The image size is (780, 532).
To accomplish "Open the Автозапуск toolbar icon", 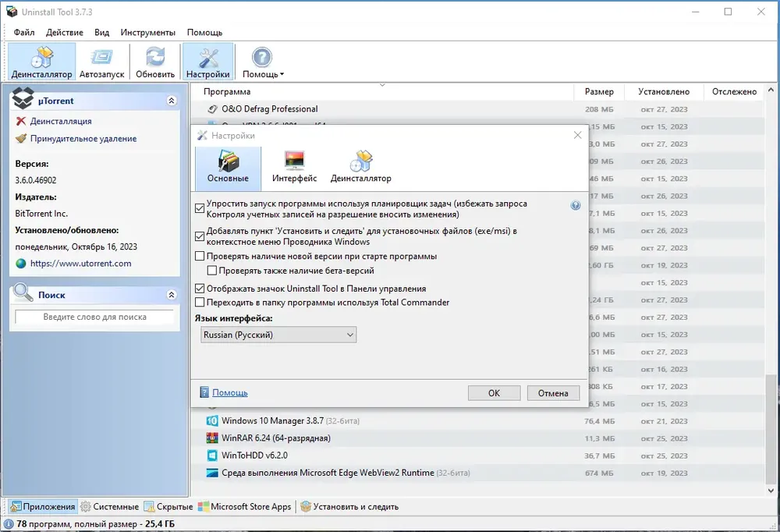I will click(x=101, y=57).
